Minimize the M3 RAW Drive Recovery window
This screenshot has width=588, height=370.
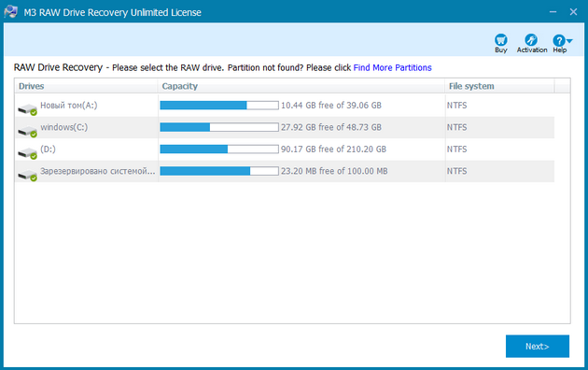click(553, 12)
